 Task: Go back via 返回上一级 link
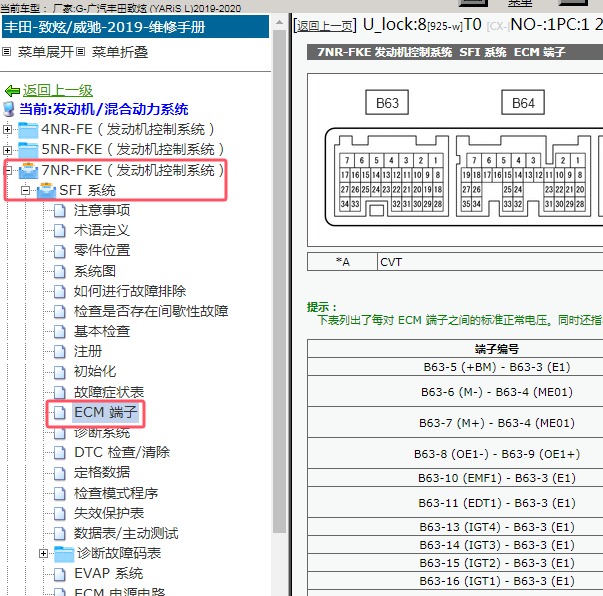click(x=58, y=91)
